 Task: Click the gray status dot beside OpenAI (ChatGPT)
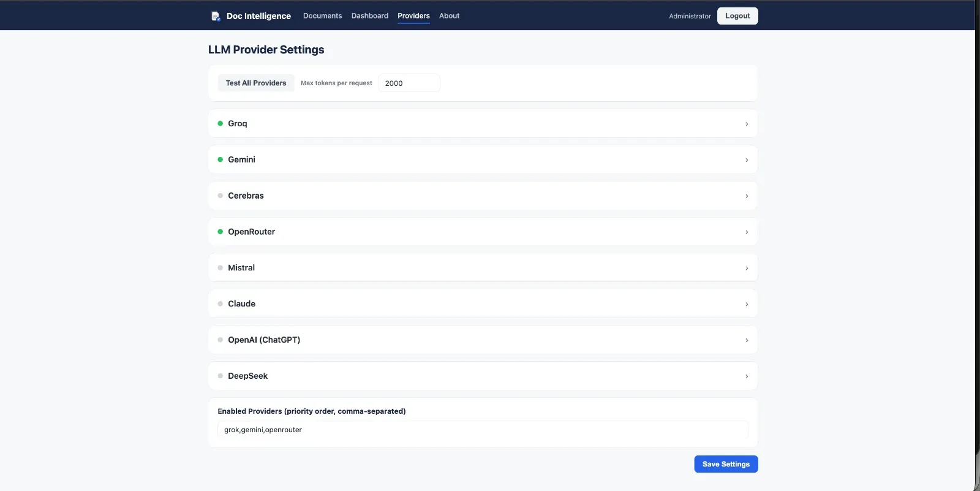click(221, 340)
